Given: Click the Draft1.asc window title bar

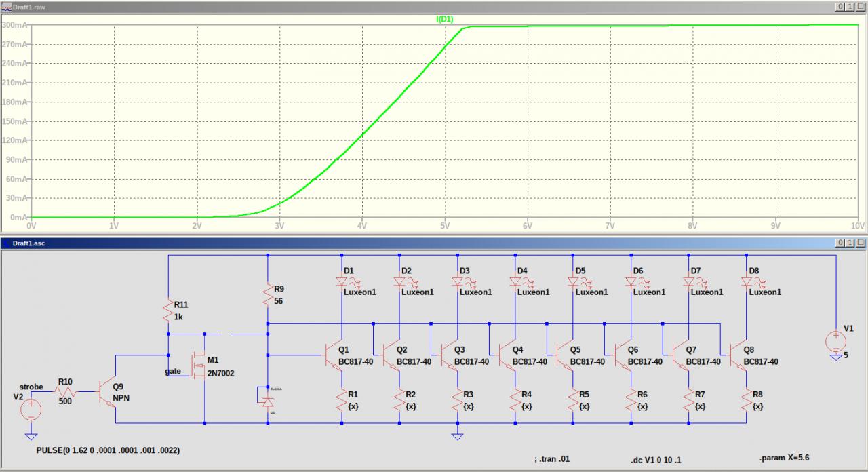Looking at the screenshot, I should point(434,242).
